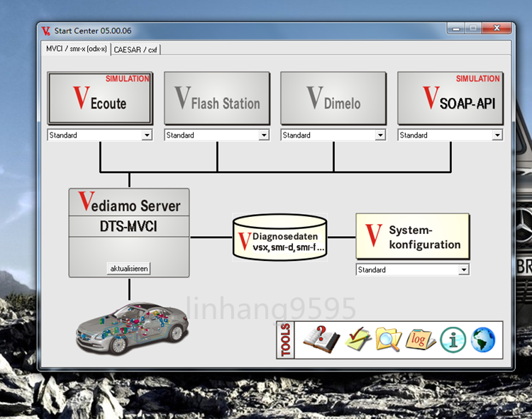Open the help book tool icon
The image size is (532, 419).
pyautogui.click(x=321, y=340)
